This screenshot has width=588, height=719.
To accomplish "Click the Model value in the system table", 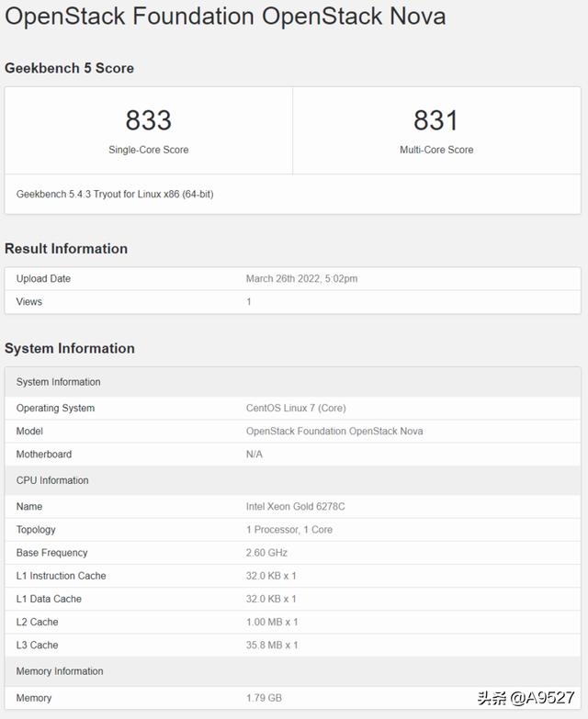I will [x=334, y=431].
